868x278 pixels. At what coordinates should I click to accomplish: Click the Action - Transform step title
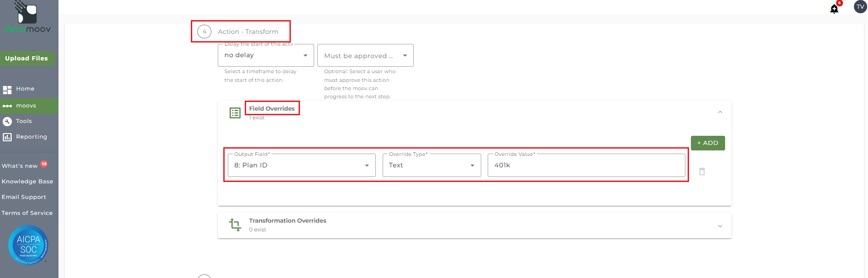pyautogui.click(x=248, y=32)
